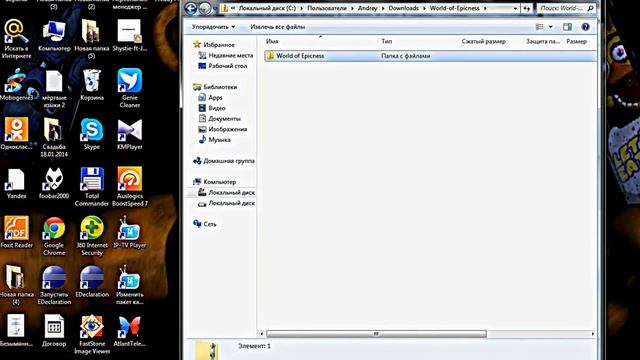Expand the address bar history dropdown

point(516,8)
